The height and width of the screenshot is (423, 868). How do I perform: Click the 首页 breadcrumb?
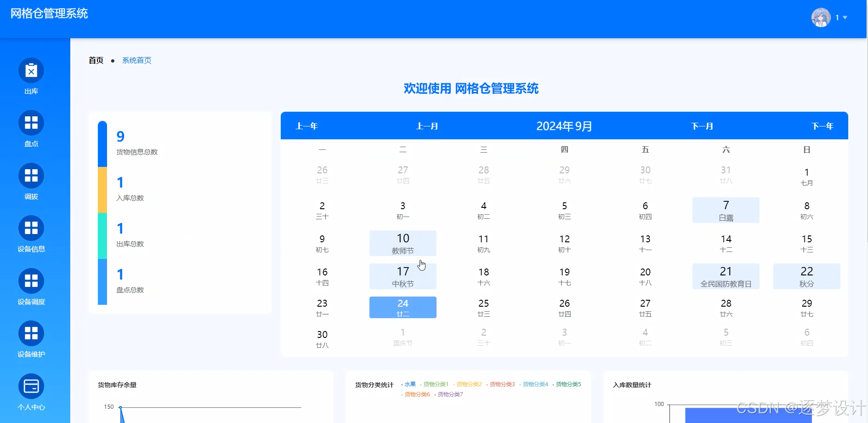click(x=96, y=60)
